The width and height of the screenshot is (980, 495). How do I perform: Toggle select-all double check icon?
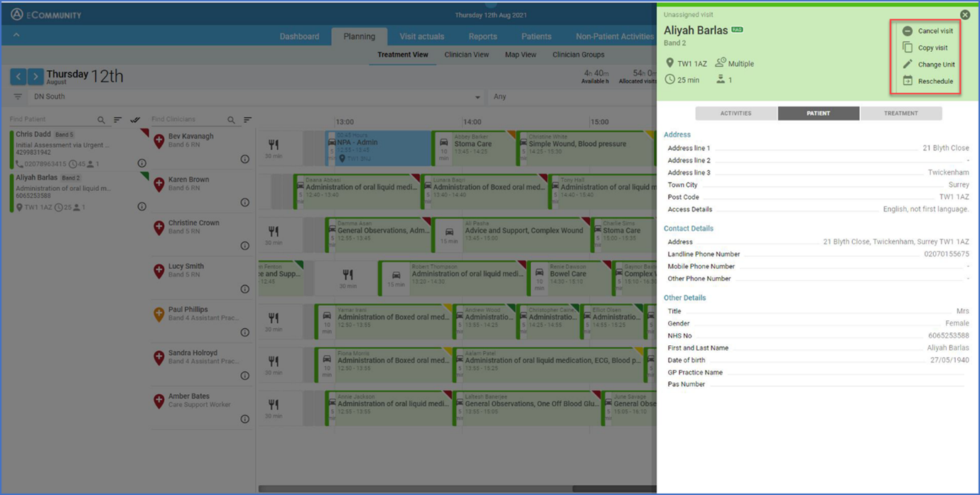click(x=135, y=120)
